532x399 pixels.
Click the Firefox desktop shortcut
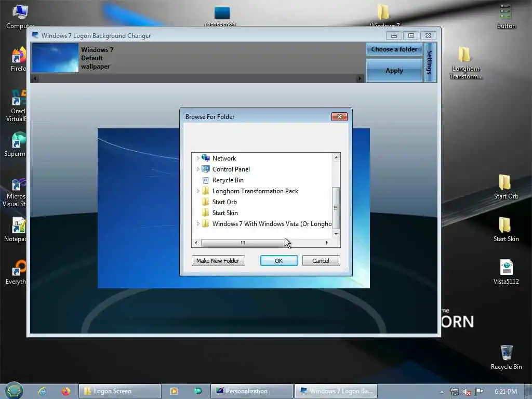(x=19, y=59)
